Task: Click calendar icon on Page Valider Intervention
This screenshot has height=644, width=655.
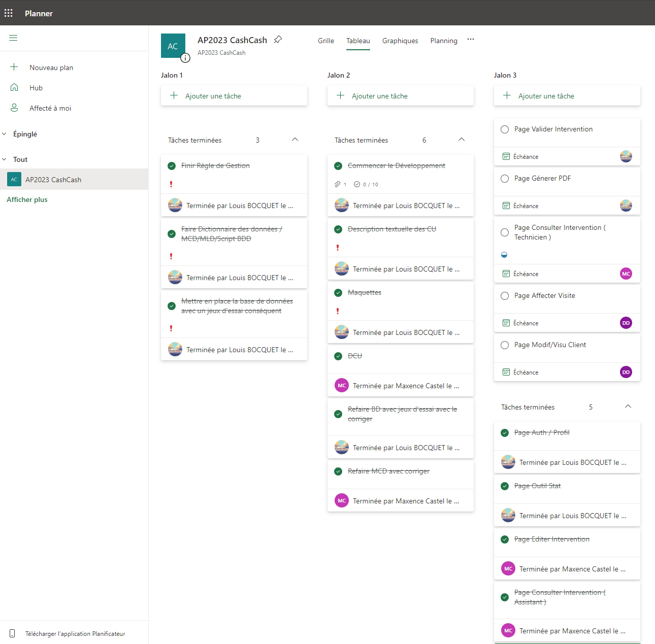Action: pos(506,157)
